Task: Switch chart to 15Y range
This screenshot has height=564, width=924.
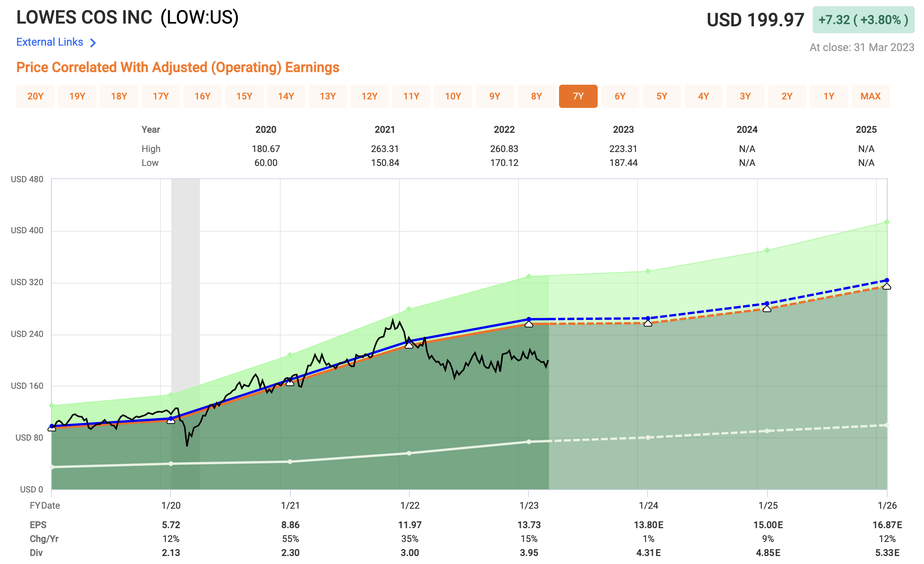Action: (x=244, y=96)
